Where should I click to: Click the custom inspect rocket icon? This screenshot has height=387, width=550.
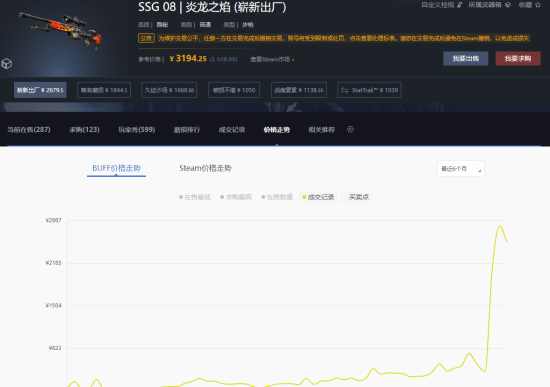click(x=460, y=5)
